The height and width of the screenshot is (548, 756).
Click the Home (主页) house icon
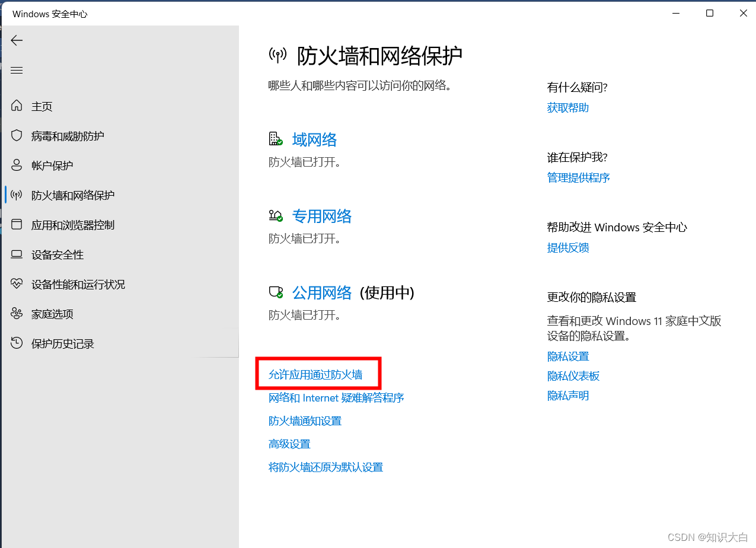pos(17,106)
